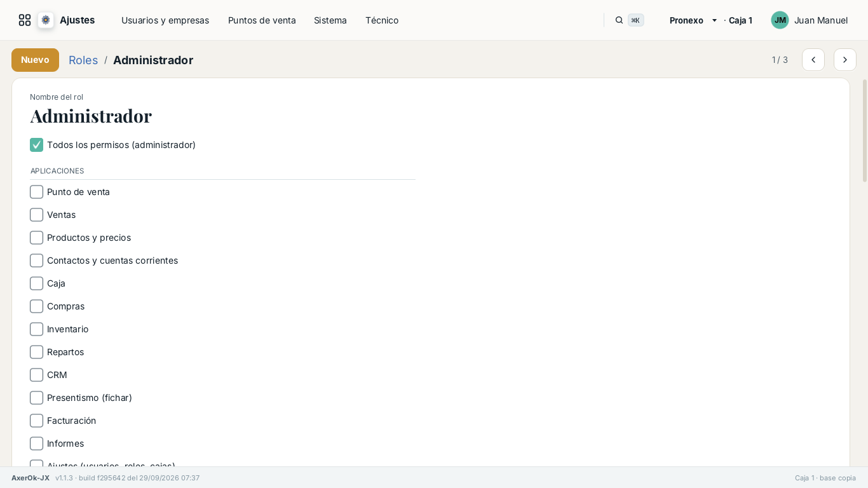Check Productos y precios

pyautogui.click(x=36, y=238)
